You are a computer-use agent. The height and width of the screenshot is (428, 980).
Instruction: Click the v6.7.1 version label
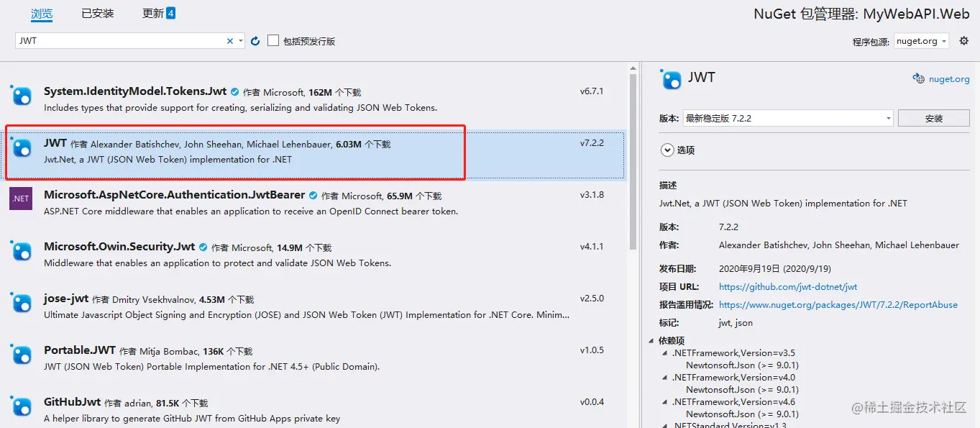tap(592, 91)
